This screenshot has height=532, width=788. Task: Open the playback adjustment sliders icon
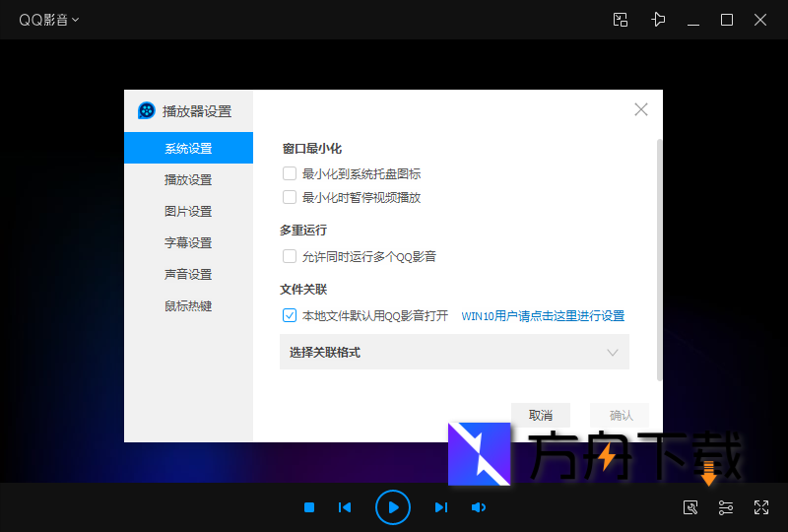pyautogui.click(x=726, y=507)
